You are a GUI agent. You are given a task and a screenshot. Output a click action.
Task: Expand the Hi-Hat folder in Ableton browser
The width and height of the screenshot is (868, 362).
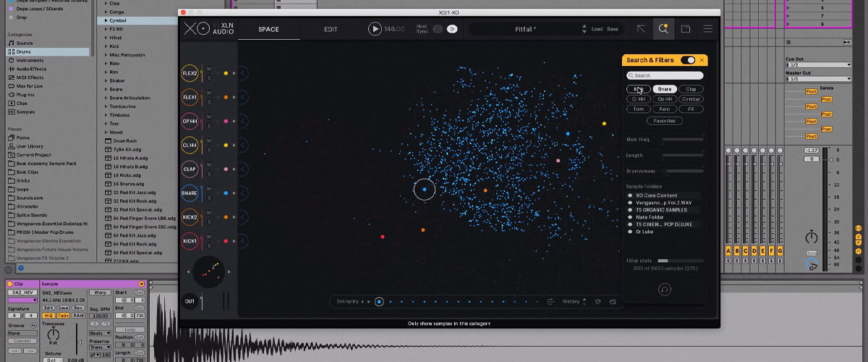pyautogui.click(x=106, y=38)
